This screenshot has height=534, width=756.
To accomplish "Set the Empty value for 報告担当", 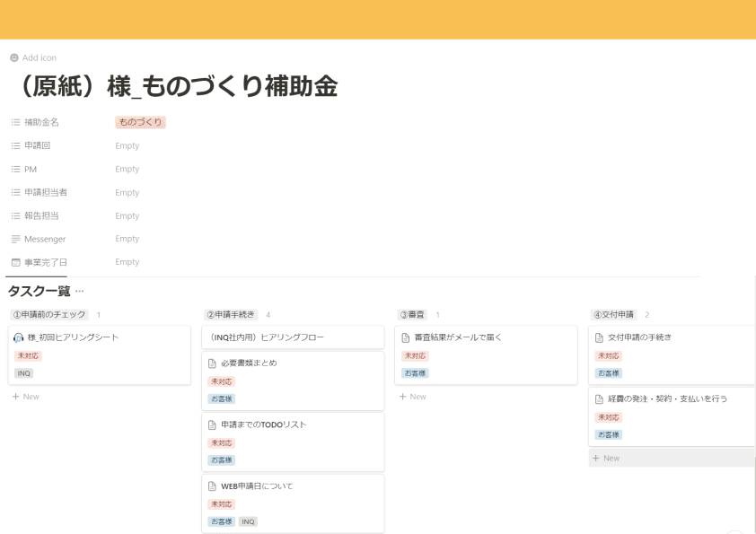I will point(127,216).
